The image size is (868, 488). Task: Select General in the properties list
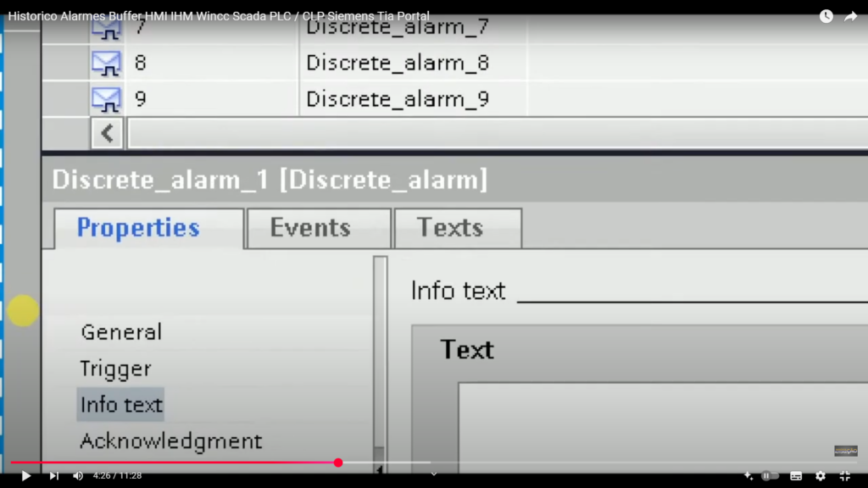click(121, 332)
